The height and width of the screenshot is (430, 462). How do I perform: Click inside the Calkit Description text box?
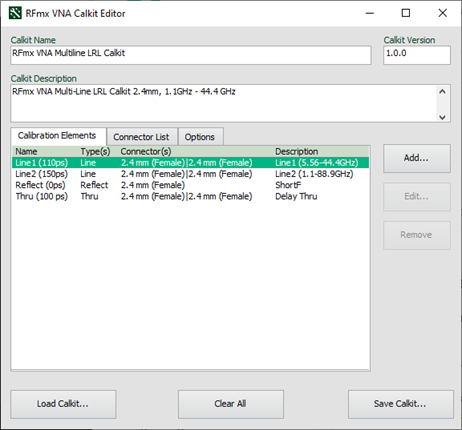click(x=223, y=103)
